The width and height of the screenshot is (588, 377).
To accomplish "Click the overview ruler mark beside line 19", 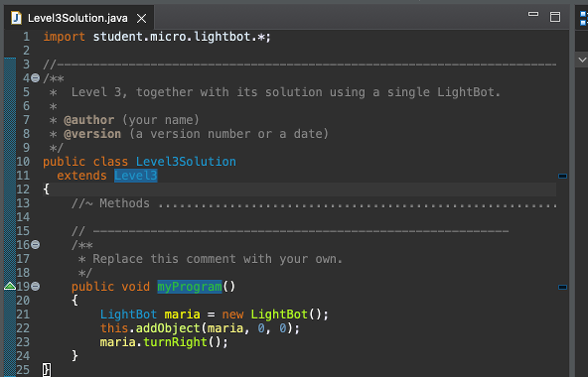I will [x=562, y=287].
